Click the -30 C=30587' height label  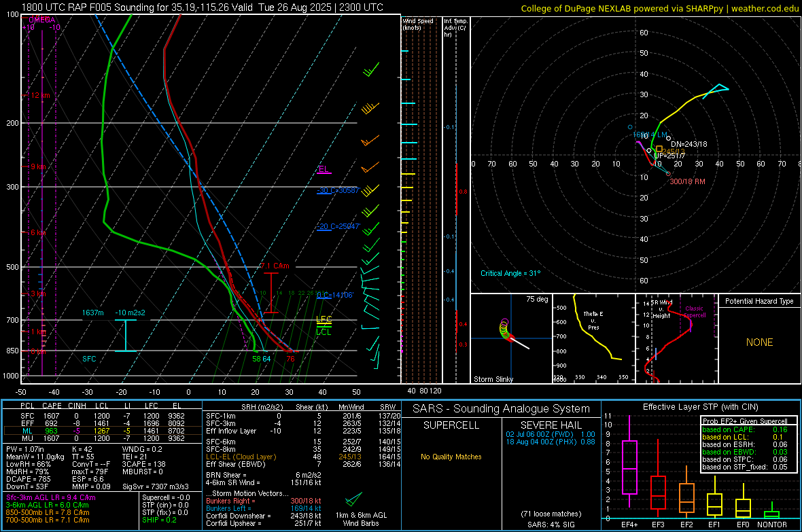coord(338,190)
